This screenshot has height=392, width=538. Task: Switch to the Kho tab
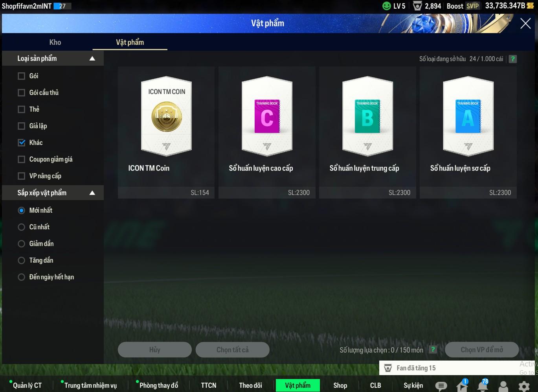pyautogui.click(x=55, y=42)
